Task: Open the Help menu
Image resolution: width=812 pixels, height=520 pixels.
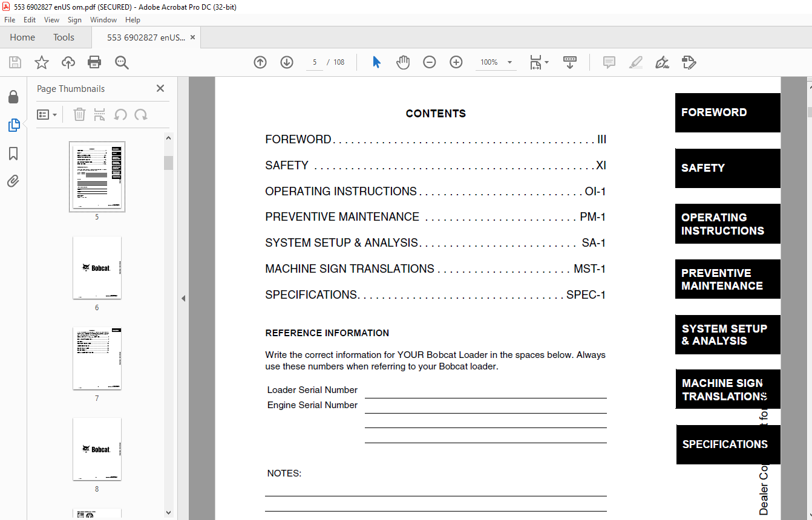Action: pos(133,20)
